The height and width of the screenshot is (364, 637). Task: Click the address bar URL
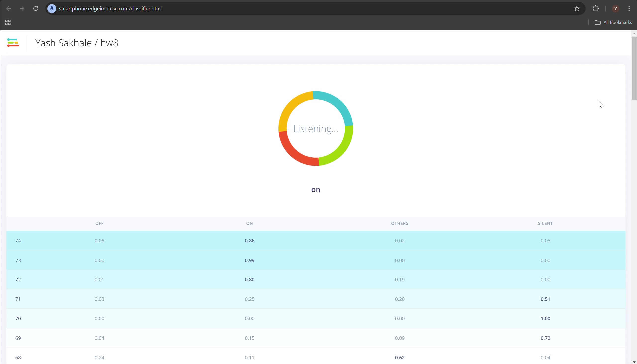(x=110, y=9)
